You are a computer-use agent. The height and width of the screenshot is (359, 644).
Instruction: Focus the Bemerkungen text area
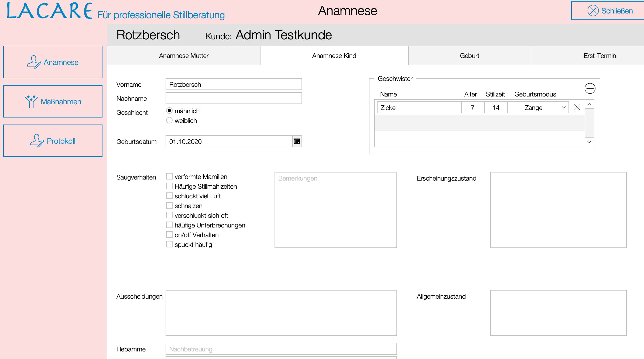[x=335, y=210]
